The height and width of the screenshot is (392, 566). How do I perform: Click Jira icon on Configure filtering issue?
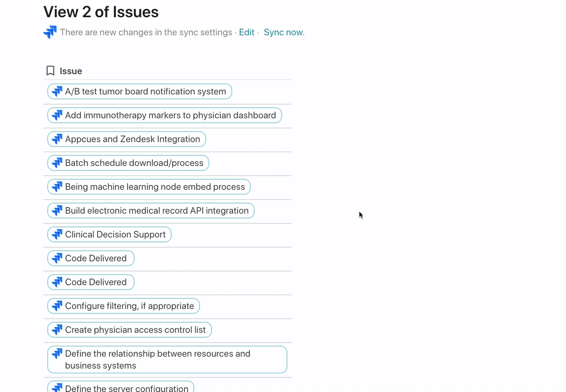pos(57,306)
